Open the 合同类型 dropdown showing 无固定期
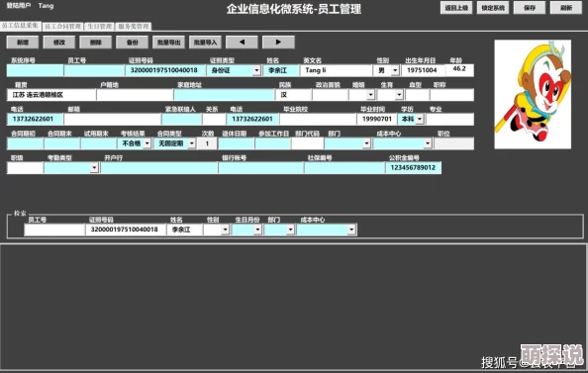The width and height of the screenshot is (588, 373). click(x=192, y=143)
